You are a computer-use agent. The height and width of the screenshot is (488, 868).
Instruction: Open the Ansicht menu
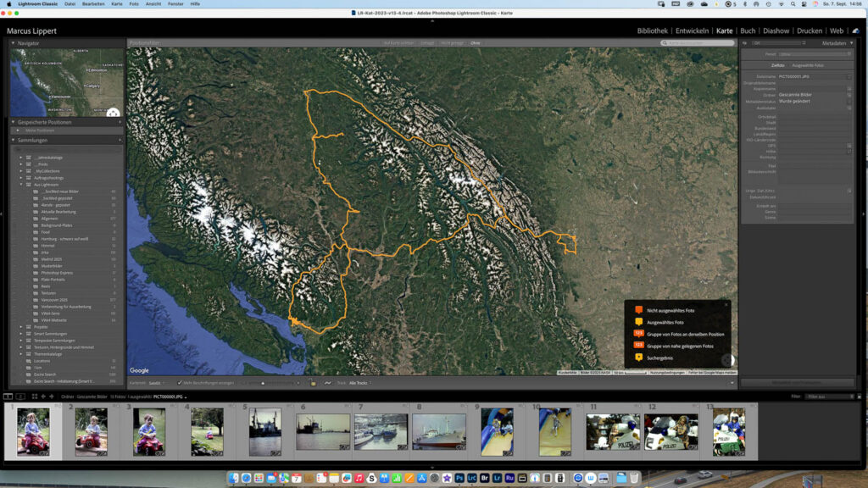[153, 4]
